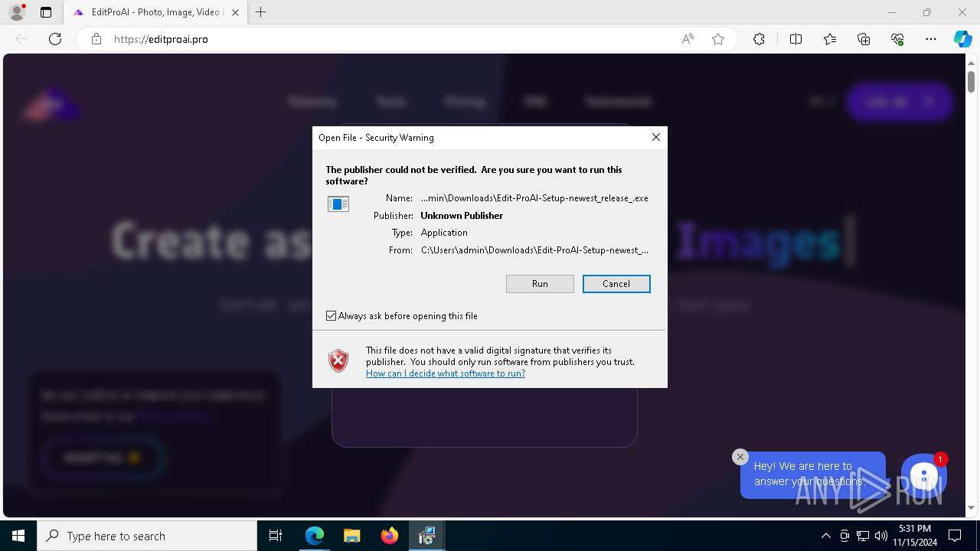
Task: Open Split screen icon in Edge toolbar
Action: click(795, 39)
